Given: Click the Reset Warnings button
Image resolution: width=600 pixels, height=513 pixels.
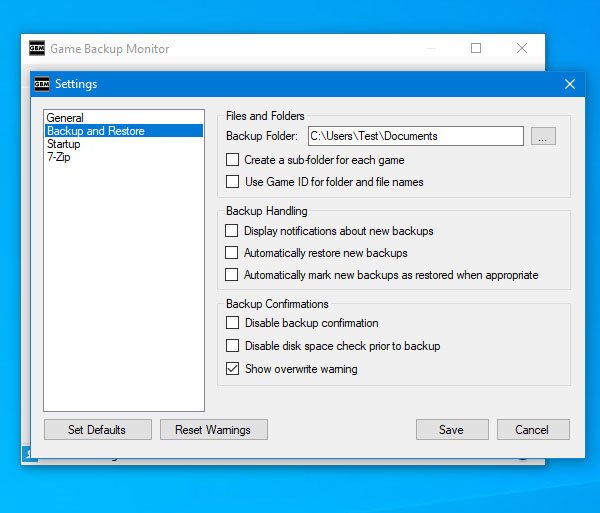Looking at the screenshot, I should click(x=214, y=430).
